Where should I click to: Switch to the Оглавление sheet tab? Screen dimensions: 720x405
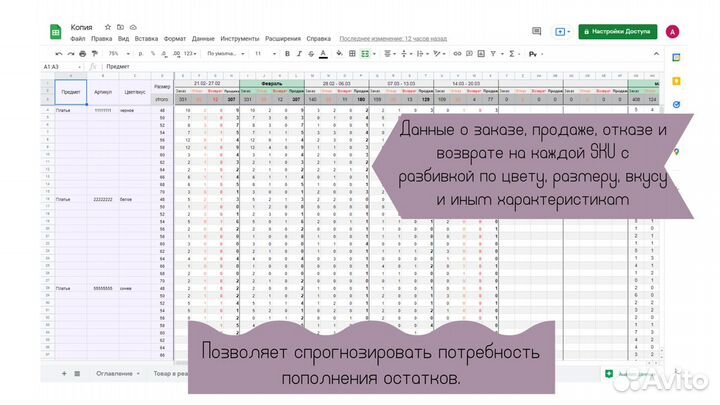[x=118, y=374]
